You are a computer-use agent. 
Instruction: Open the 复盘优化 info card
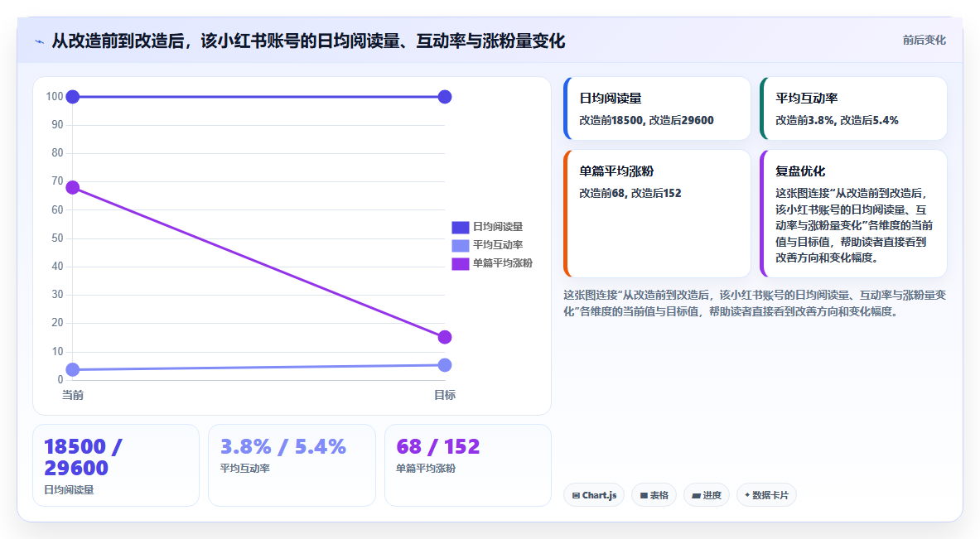tap(853, 214)
